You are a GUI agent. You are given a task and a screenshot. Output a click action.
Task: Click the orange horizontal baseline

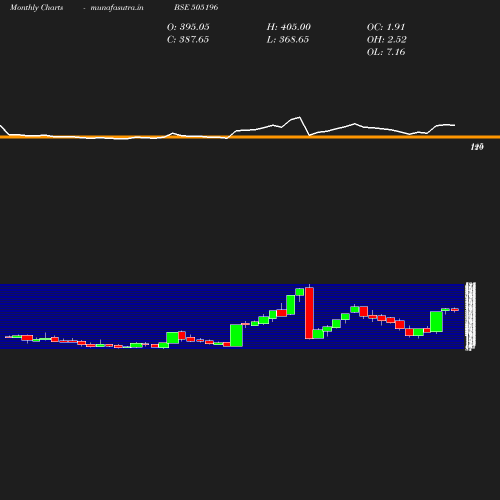[x=250, y=137]
